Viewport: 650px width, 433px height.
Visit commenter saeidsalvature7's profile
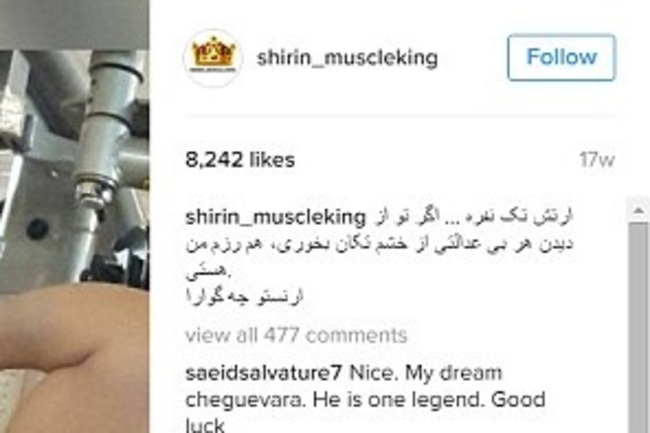pos(264,373)
